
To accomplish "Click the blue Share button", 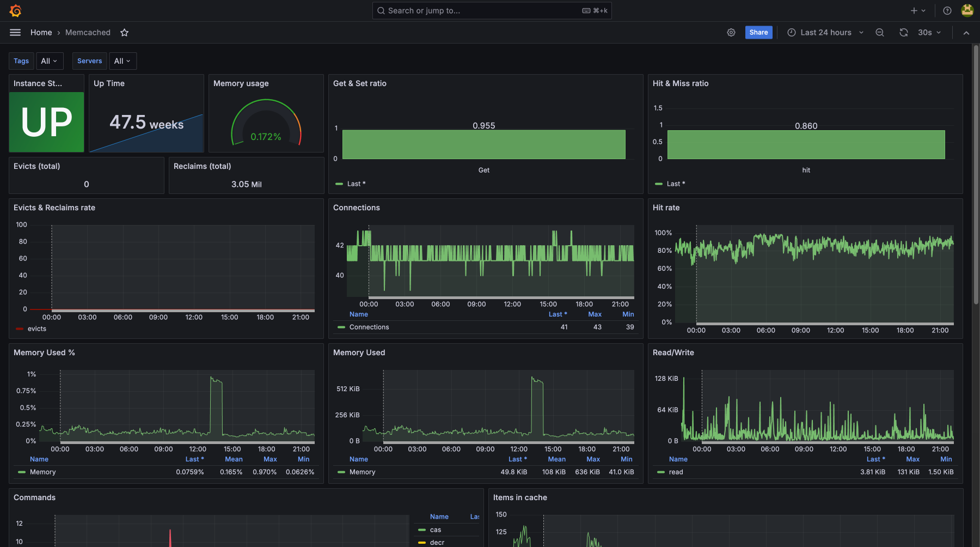I will [x=758, y=33].
